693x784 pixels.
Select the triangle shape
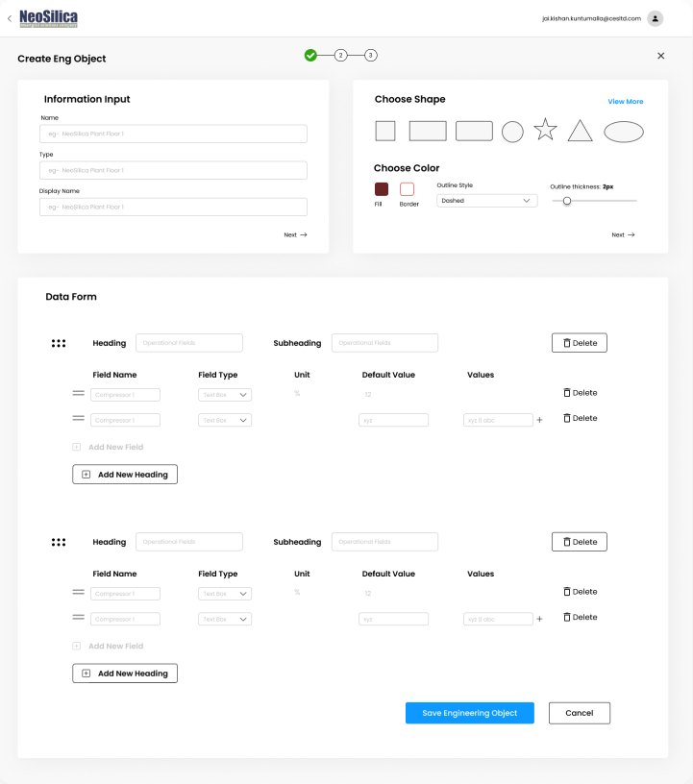(580, 131)
